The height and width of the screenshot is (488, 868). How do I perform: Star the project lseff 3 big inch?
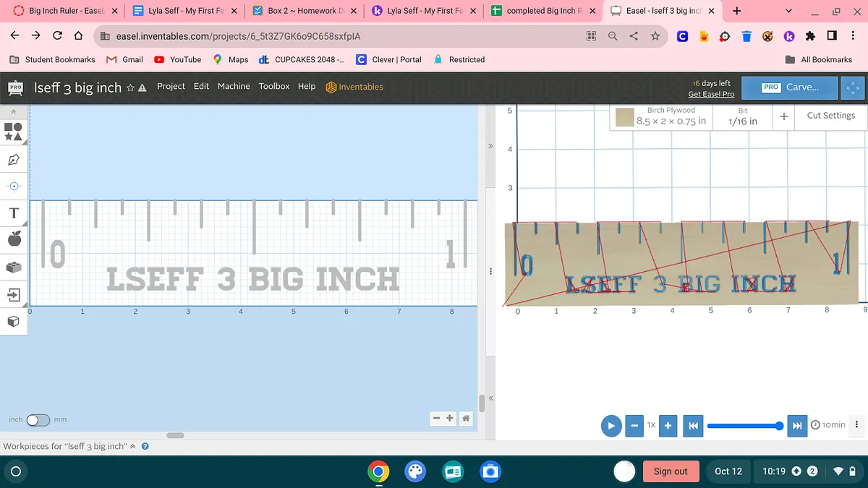130,87
